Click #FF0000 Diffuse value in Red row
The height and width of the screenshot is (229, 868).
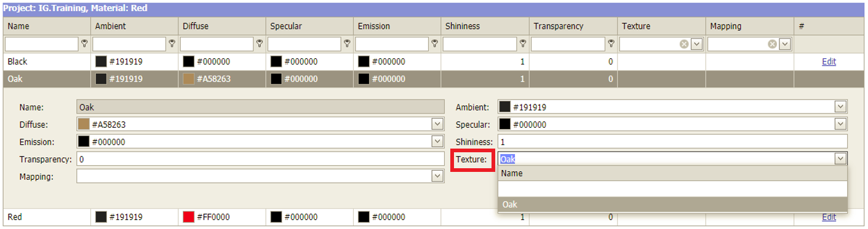[214, 217]
